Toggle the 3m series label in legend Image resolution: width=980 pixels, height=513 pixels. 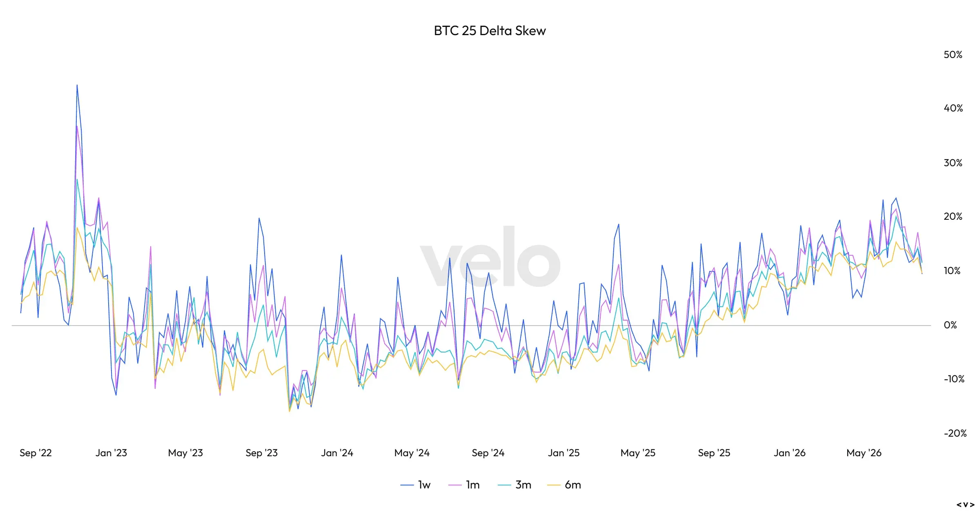pos(523,485)
